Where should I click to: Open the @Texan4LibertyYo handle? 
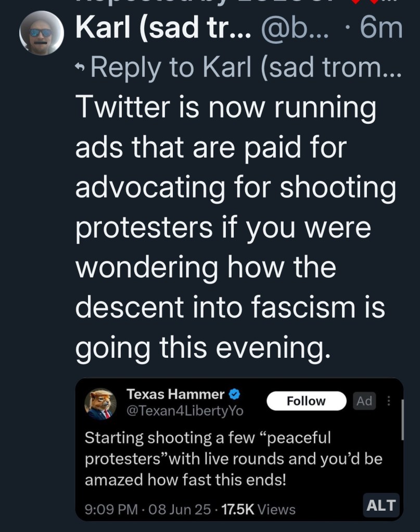(185, 411)
